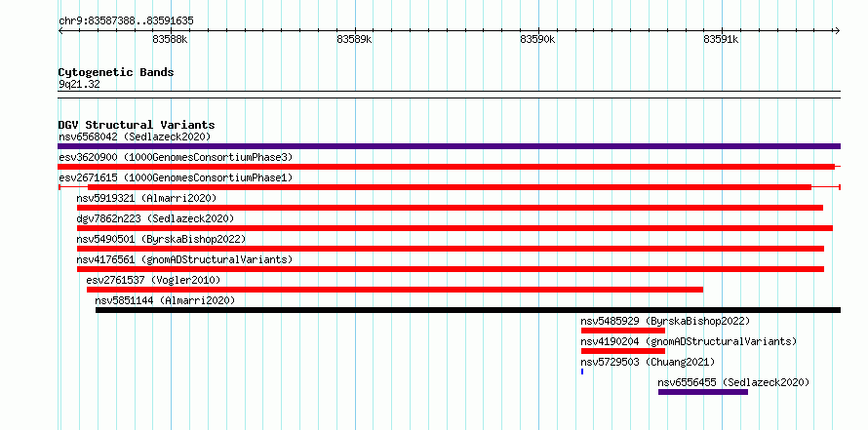The width and height of the screenshot is (868, 430).
Task: Click the tiny blue marker under nsv5729503
Action: click(582, 371)
